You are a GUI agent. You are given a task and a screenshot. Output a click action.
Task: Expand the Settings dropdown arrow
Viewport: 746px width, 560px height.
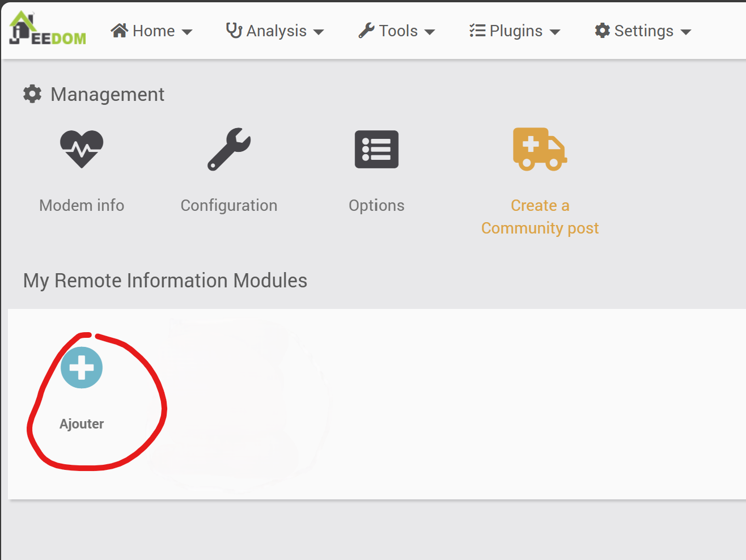[x=686, y=32]
